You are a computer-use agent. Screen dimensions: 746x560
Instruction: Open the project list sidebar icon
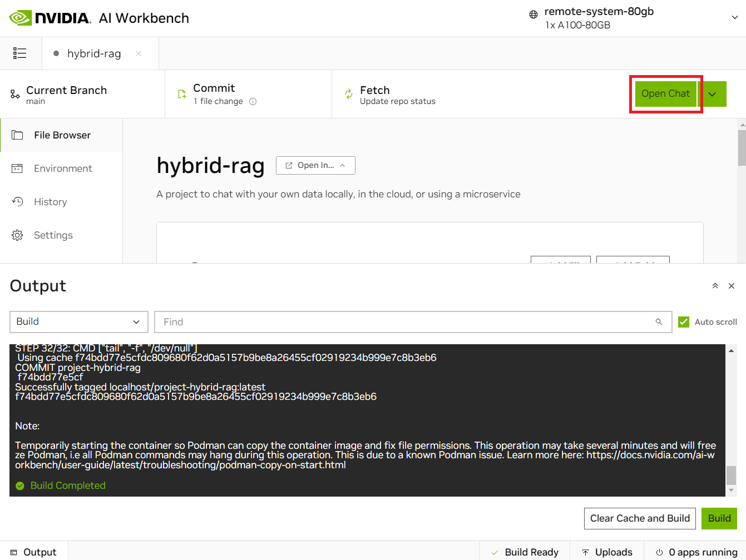pyautogui.click(x=20, y=53)
